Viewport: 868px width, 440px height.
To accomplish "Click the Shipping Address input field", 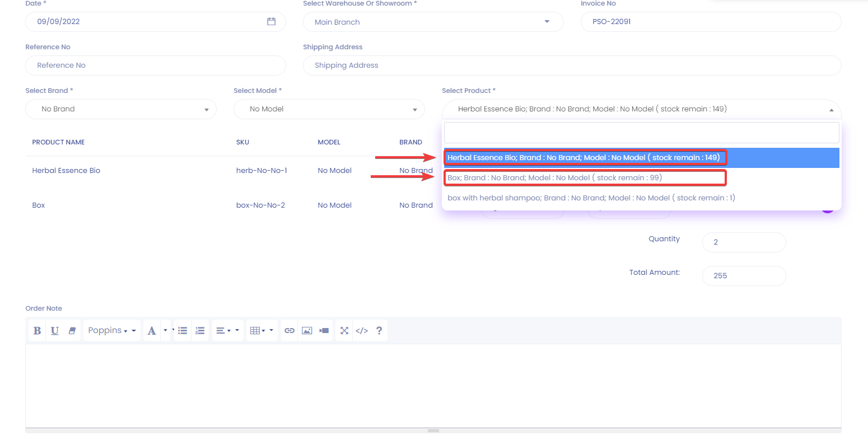I will 572,65.
